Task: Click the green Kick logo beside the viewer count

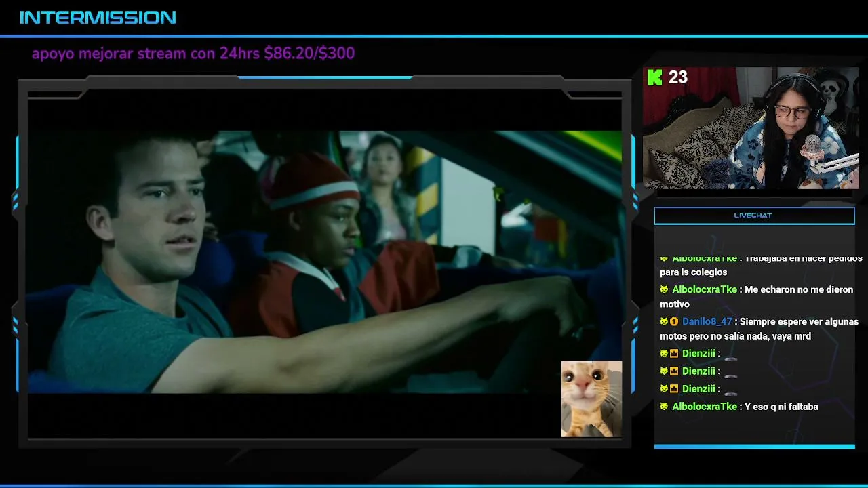Action: [x=654, y=77]
